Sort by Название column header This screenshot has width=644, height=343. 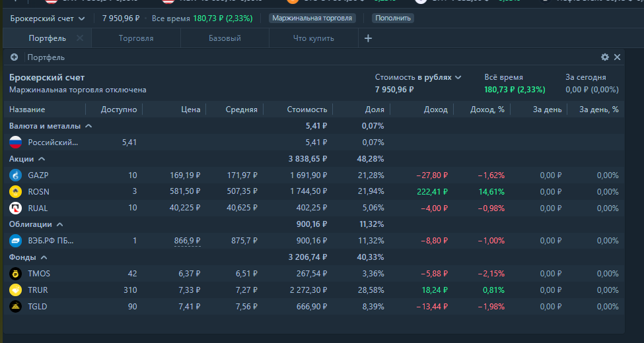click(x=27, y=109)
